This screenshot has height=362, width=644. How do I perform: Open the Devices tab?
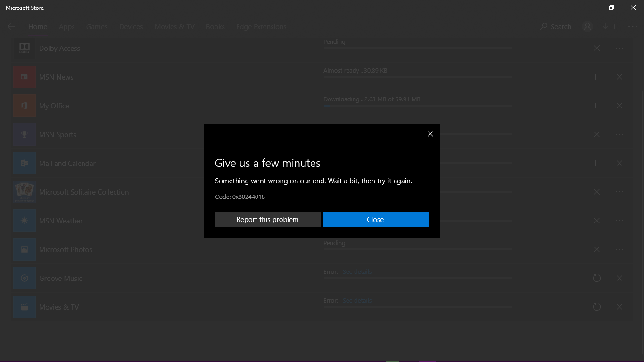[131, 27]
